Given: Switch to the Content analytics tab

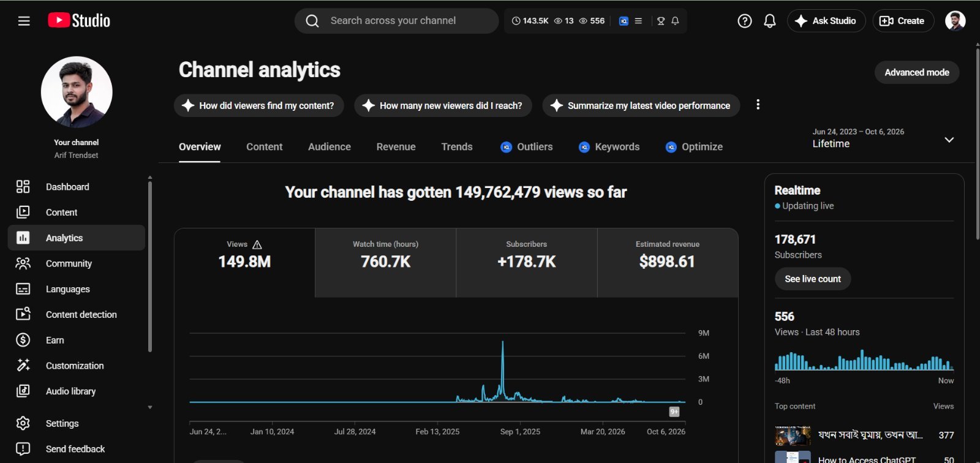Looking at the screenshot, I should (x=264, y=147).
